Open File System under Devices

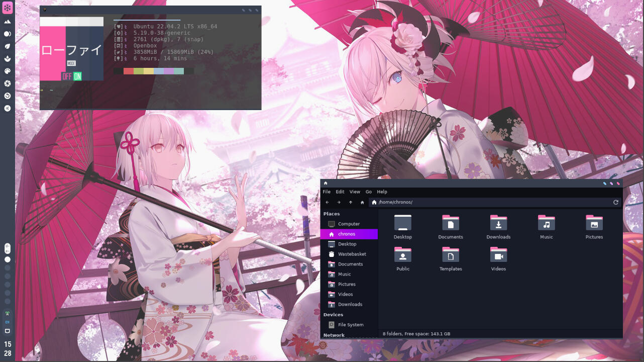[x=351, y=325]
